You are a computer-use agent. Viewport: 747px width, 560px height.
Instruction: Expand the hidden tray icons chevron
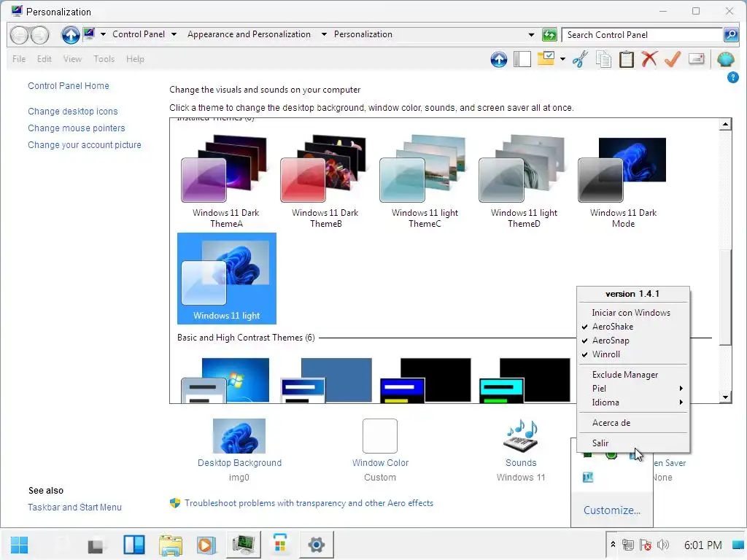coord(613,544)
